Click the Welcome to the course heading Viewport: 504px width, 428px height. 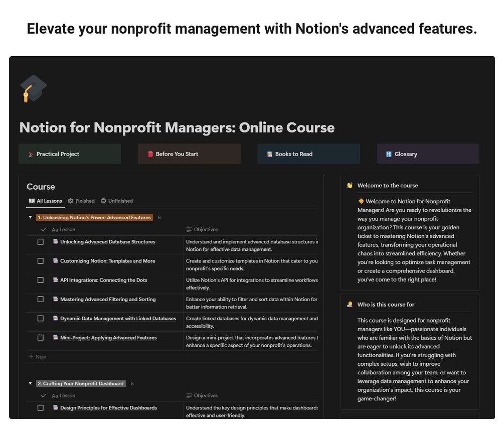(388, 186)
